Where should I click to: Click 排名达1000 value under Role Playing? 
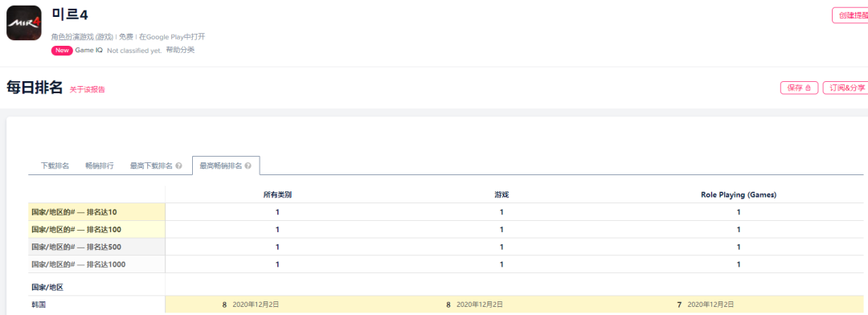click(x=739, y=264)
